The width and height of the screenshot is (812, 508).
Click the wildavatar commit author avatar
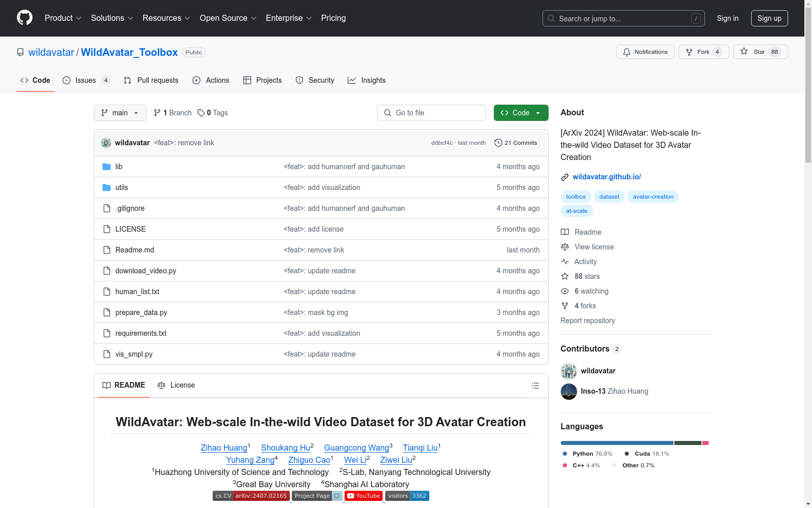click(106, 143)
